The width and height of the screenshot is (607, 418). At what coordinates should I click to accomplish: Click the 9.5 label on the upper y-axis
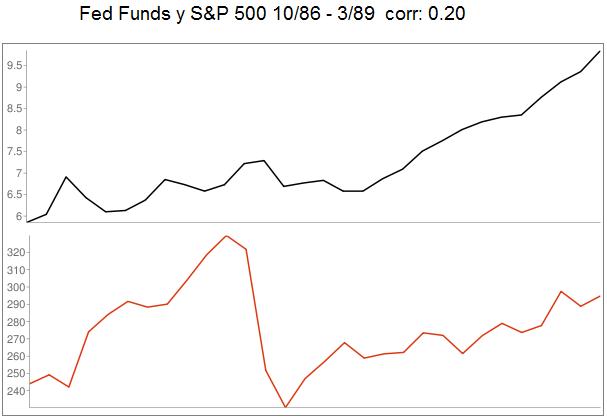[14, 66]
